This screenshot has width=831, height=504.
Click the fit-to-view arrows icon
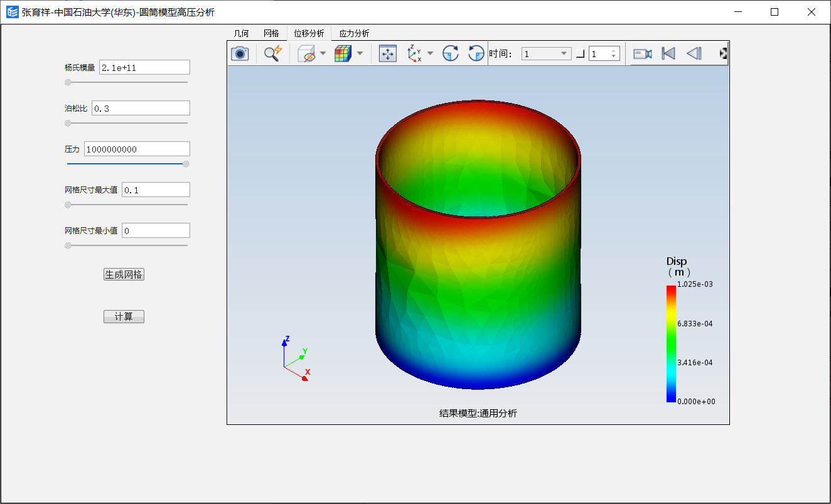click(x=388, y=54)
